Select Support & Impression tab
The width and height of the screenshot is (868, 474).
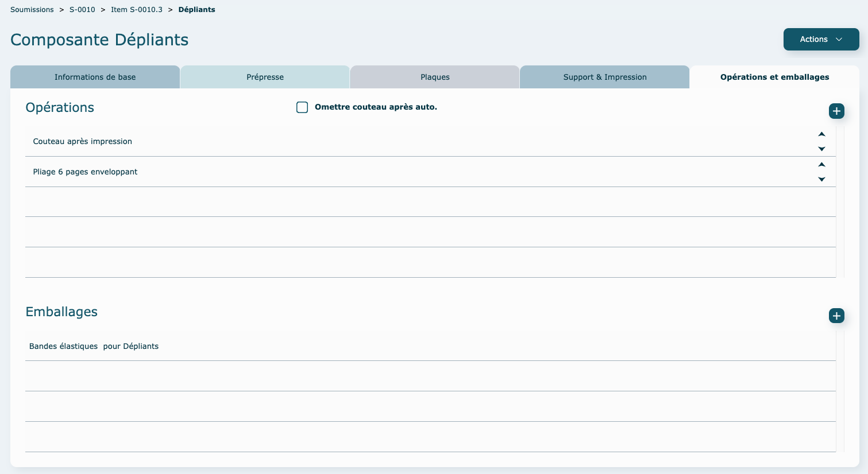coord(604,77)
